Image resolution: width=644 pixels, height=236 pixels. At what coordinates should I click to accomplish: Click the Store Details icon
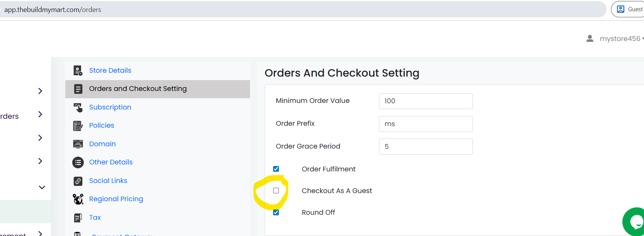click(78, 70)
